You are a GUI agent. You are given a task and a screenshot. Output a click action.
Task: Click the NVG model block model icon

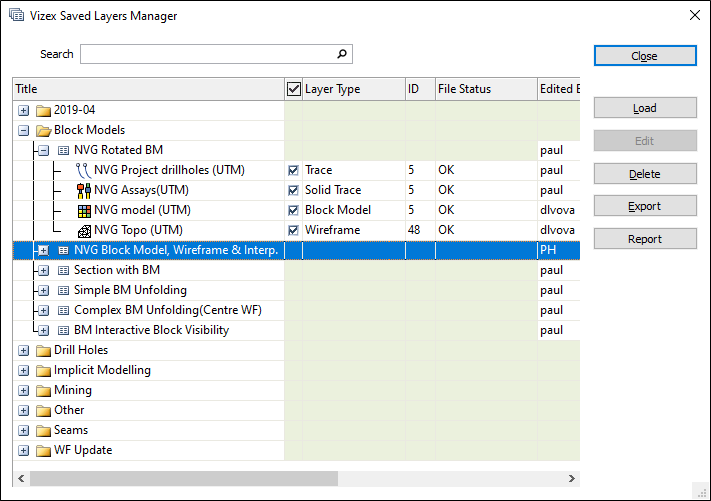tap(83, 210)
